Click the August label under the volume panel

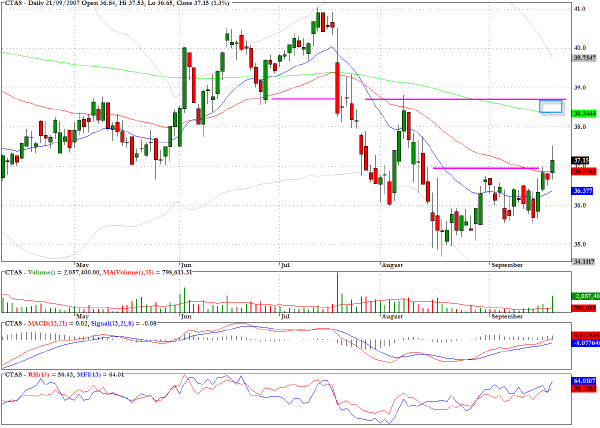pos(392,316)
